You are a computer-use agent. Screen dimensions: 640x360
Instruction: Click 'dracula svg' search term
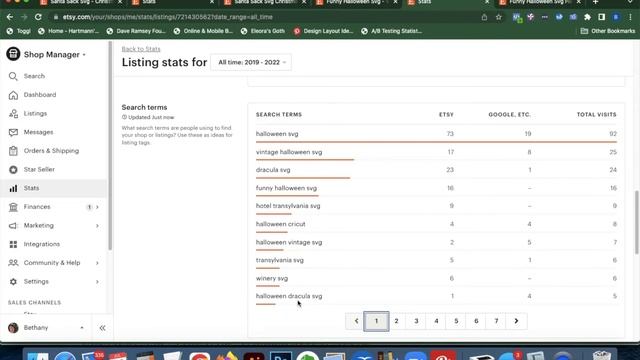click(x=273, y=170)
